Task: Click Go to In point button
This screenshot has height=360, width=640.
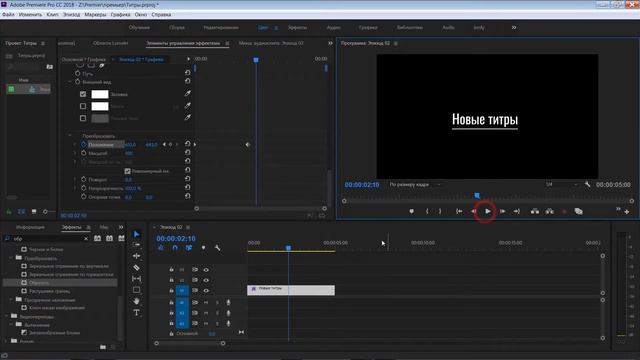Action: point(459,211)
